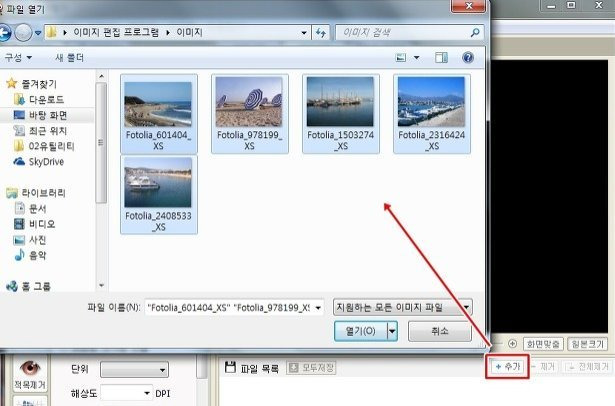Create a 새 폴더 new folder
This screenshot has height=406, width=615.
(69, 58)
